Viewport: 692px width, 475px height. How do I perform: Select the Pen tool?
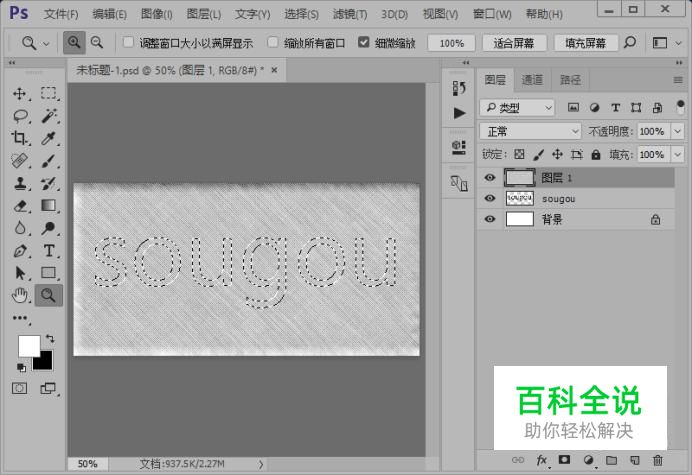pyautogui.click(x=19, y=251)
